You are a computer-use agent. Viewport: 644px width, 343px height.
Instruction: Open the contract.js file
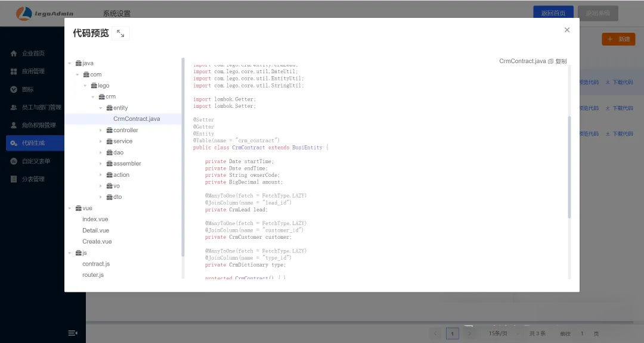(95, 264)
